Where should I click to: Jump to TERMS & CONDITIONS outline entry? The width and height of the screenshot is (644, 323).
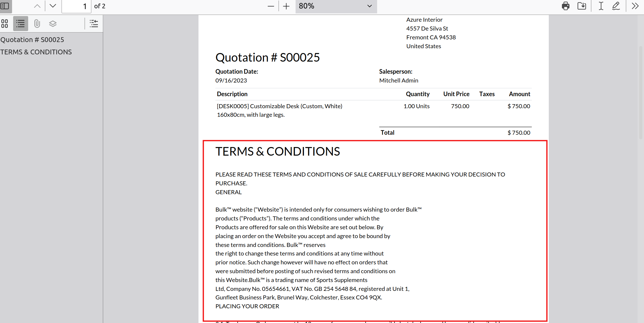[36, 52]
